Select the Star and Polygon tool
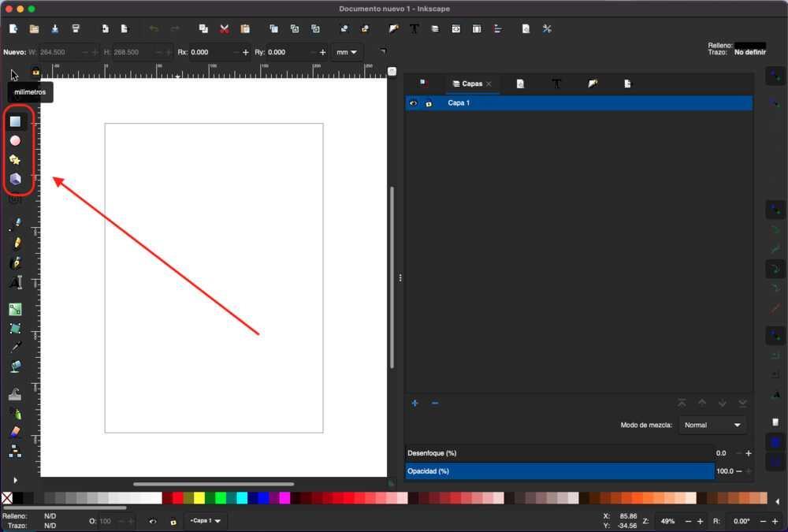Image resolution: width=788 pixels, height=532 pixels. [x=15, y=160]
